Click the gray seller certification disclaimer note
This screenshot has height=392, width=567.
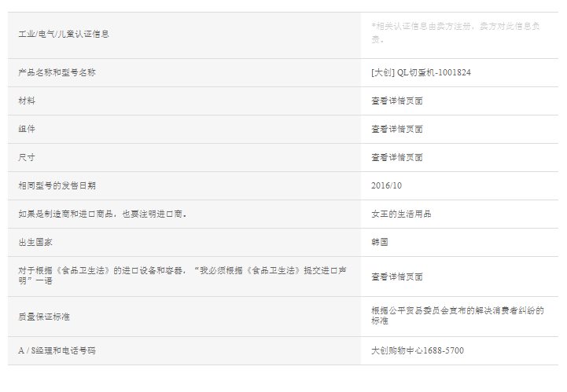pyautogui.click(x=455, y=32)
